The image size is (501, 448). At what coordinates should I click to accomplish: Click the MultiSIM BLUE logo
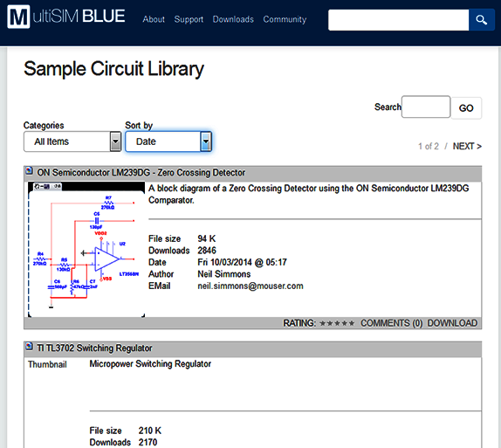click(x=66, y=17)
